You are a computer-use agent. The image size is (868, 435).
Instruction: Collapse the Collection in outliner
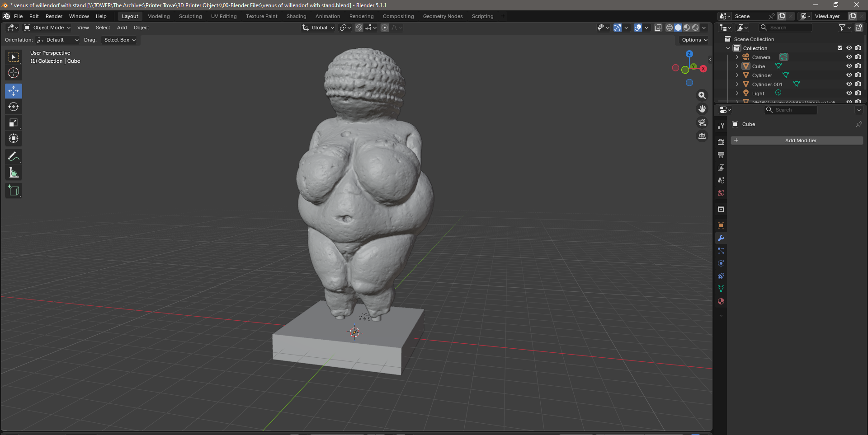point(728,48)
